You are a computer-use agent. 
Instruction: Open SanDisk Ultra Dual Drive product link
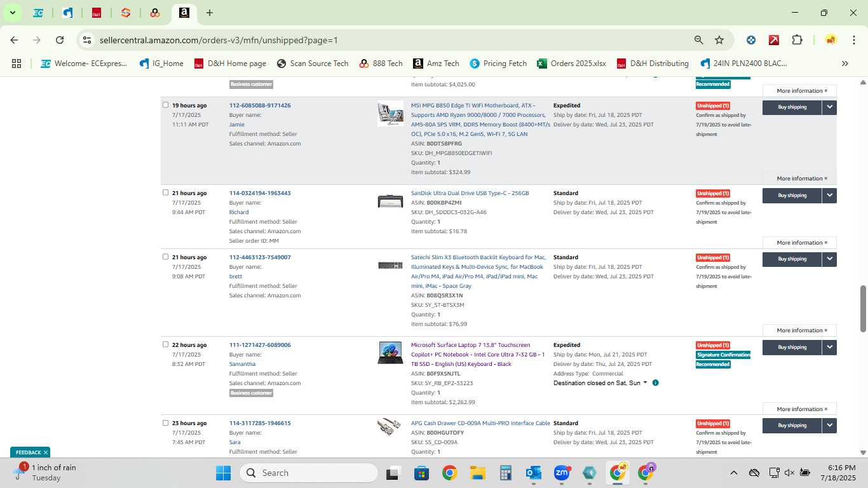[x=470, y=193]
